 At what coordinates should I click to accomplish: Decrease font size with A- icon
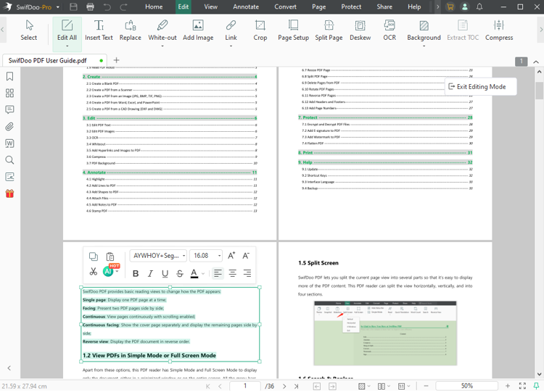tap(246, 256)
